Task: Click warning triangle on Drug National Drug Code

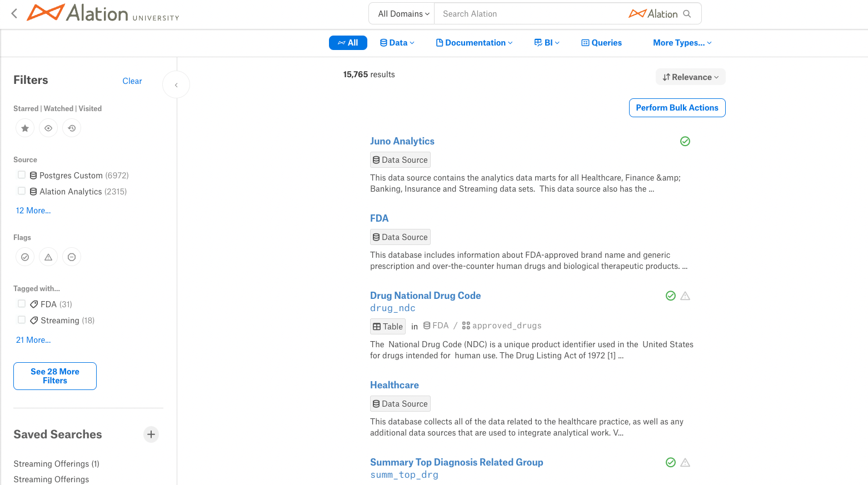Action: pyautogui.click(x=685, y=296)
